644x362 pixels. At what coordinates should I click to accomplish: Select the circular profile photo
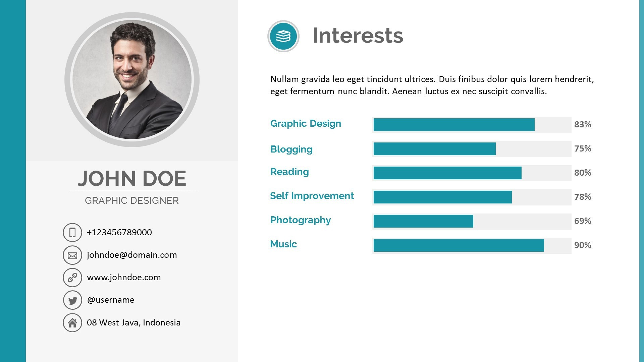(132, 80)
